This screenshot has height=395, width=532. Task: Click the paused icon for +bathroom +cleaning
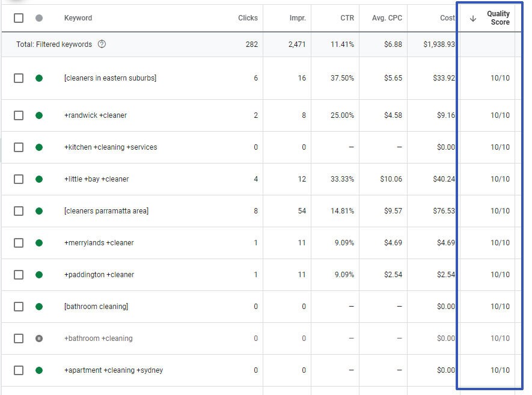pyautogui.click(x=39, y=338)
